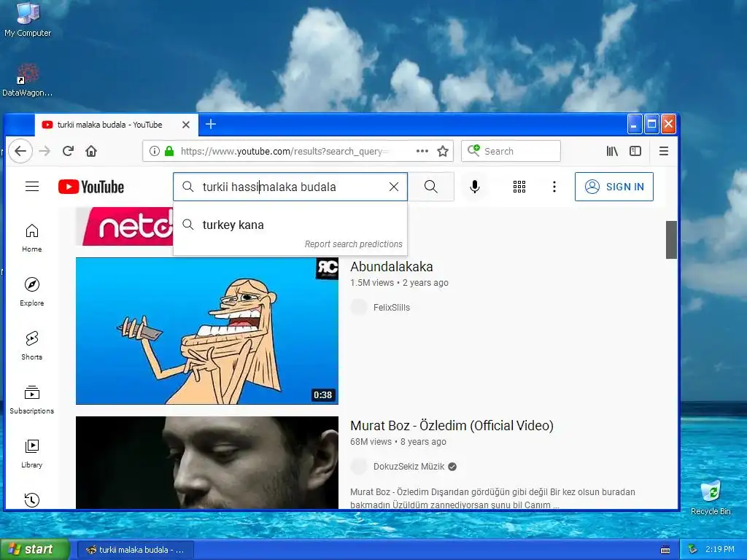Click the YouTube logo

pyautogui.click(x=91, y=187)
